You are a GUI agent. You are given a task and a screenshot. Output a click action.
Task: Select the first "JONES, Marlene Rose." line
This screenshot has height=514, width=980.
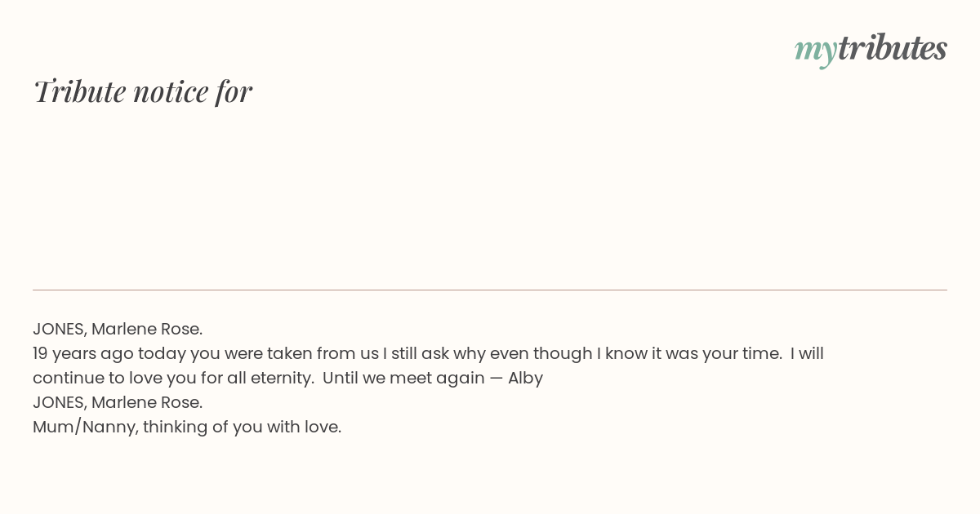click(x=118, y=329)
